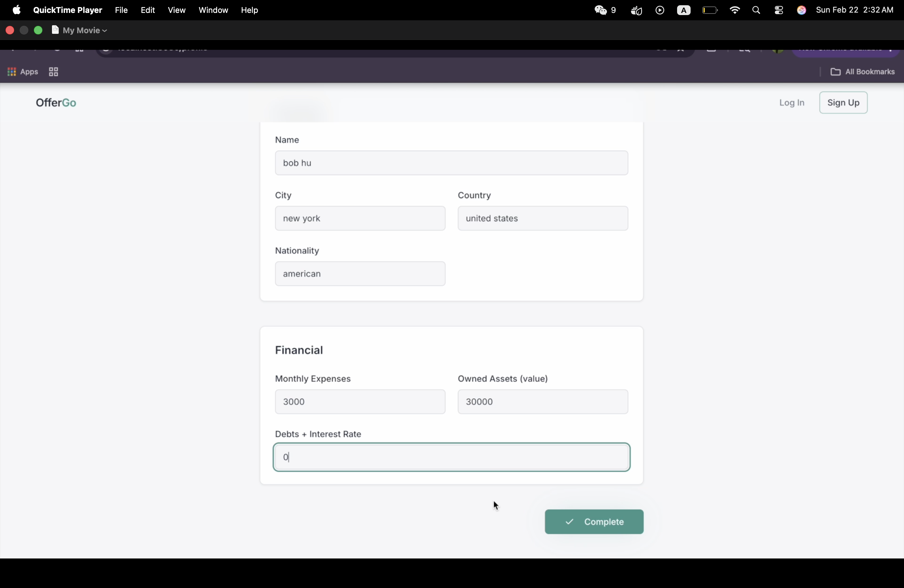Focus the Country field with united states

(x=542, y=218)
